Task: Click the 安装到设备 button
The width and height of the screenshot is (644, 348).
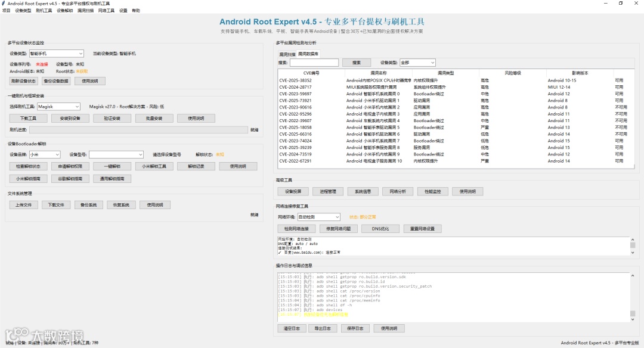Action: tap(70, 118)
